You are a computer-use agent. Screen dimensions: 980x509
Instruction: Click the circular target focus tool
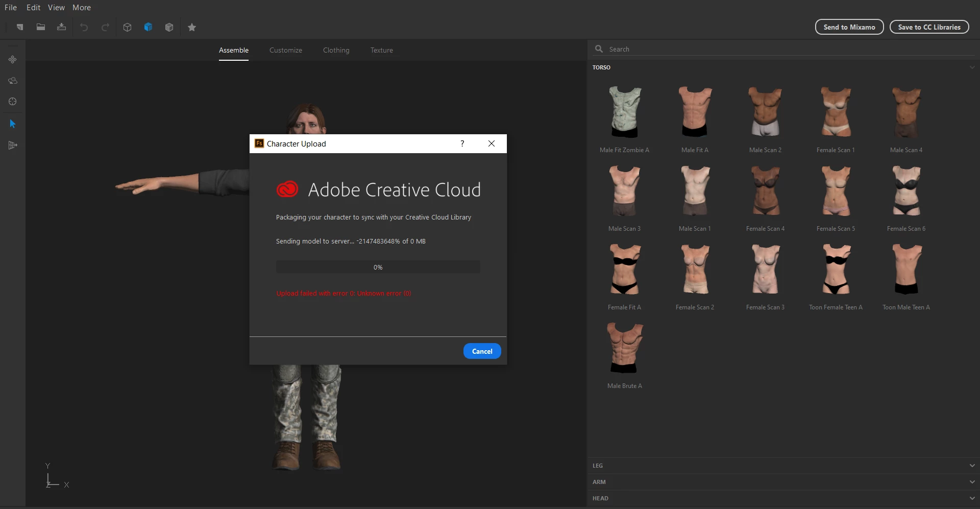13,102
